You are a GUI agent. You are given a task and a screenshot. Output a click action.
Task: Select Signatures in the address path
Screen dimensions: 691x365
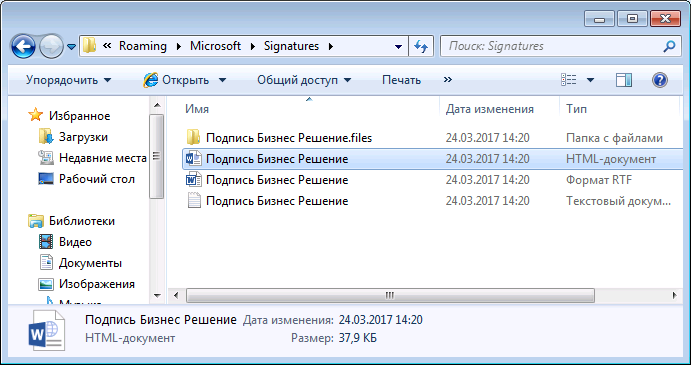tap(291, 46)
